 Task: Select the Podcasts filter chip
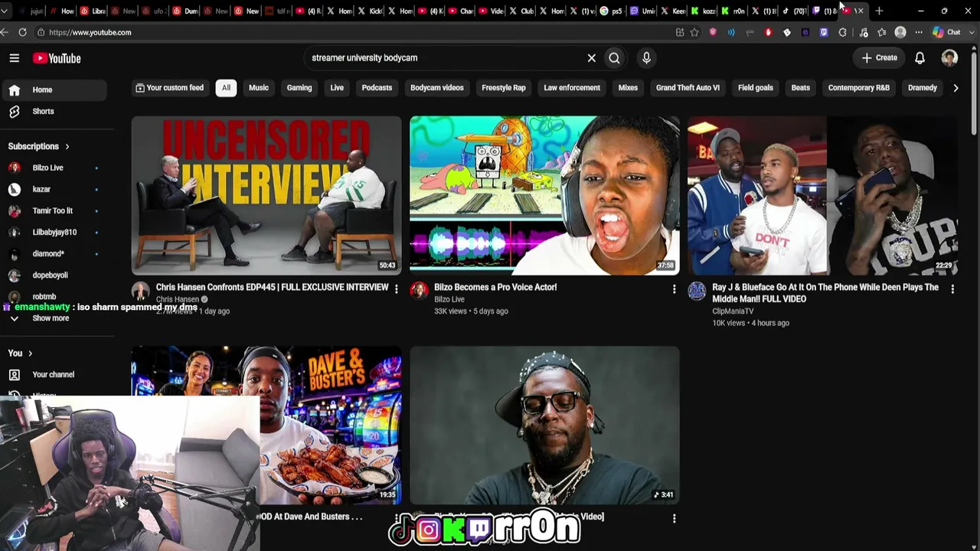tap(377, 88)
